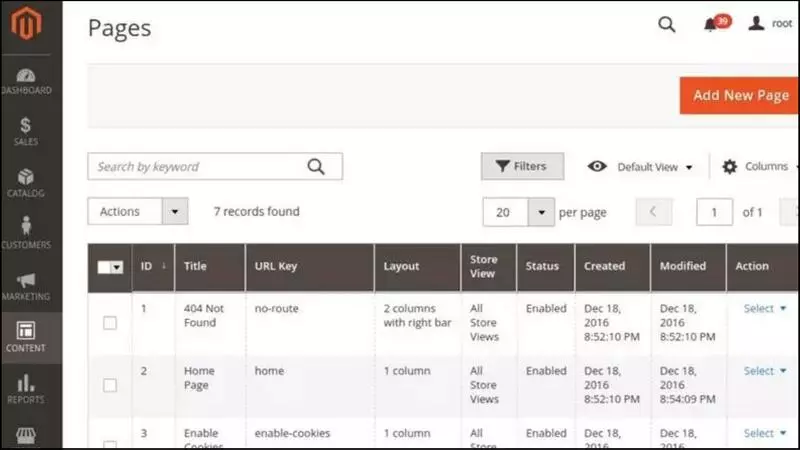Open the Catalog sidebar menu

pos(26,183)
